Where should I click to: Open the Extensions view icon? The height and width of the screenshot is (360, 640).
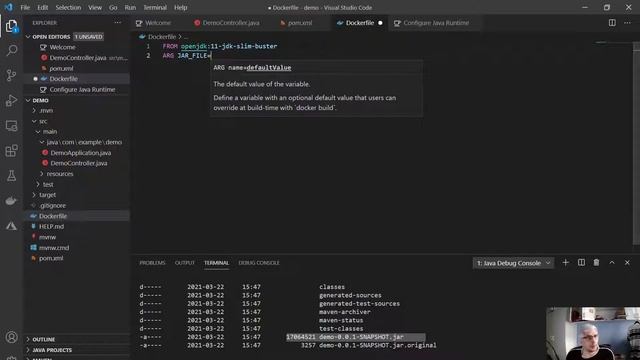(11, 151)
